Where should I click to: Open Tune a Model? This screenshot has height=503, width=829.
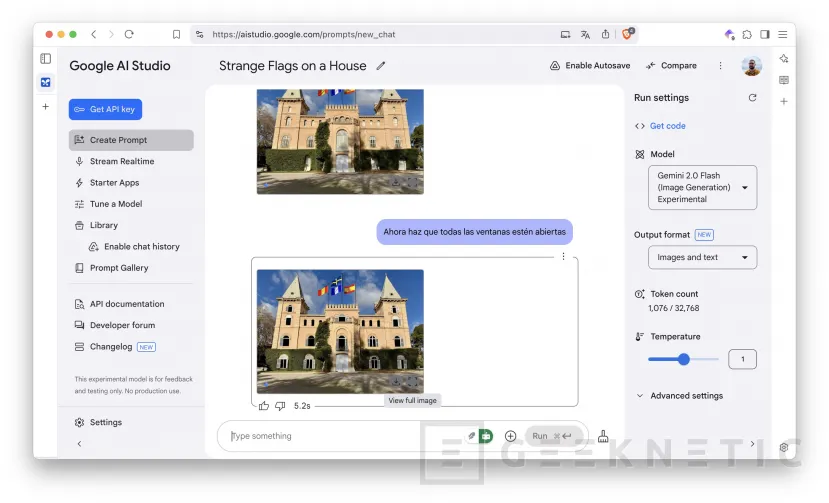(116, 204)
